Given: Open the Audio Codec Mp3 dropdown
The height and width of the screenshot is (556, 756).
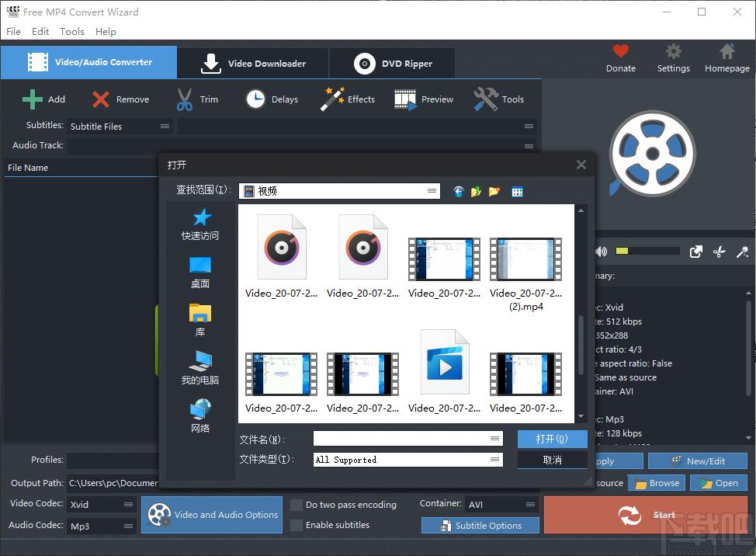Looking at the screenshot, I should (x=101, y=526).
